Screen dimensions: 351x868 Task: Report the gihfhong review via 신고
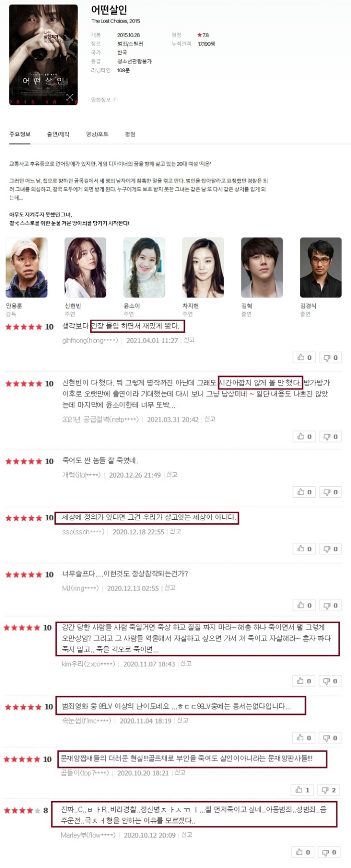click(189, 340)
